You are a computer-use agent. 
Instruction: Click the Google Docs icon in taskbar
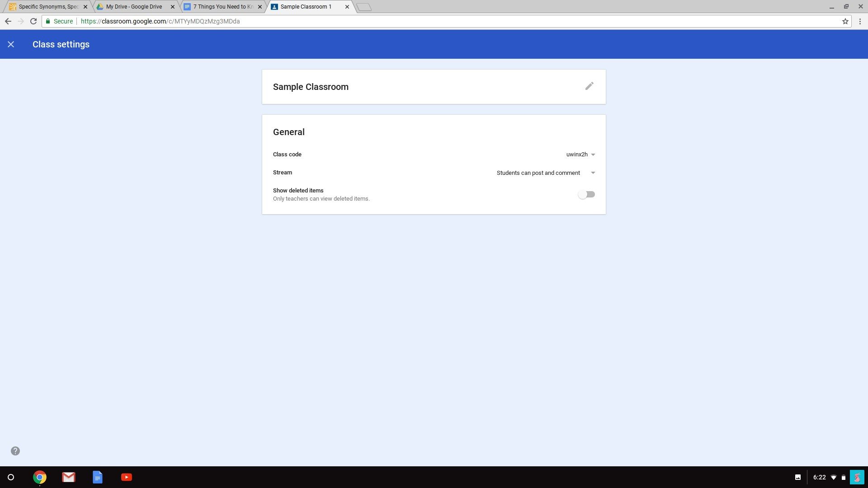coord(97,477)
